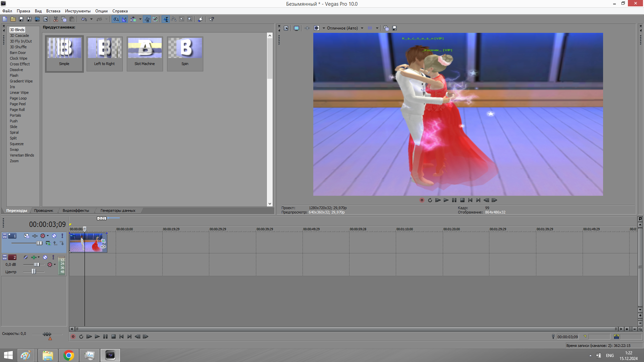
Task: Click the Open project folder icon
Action: pos(13,19)
